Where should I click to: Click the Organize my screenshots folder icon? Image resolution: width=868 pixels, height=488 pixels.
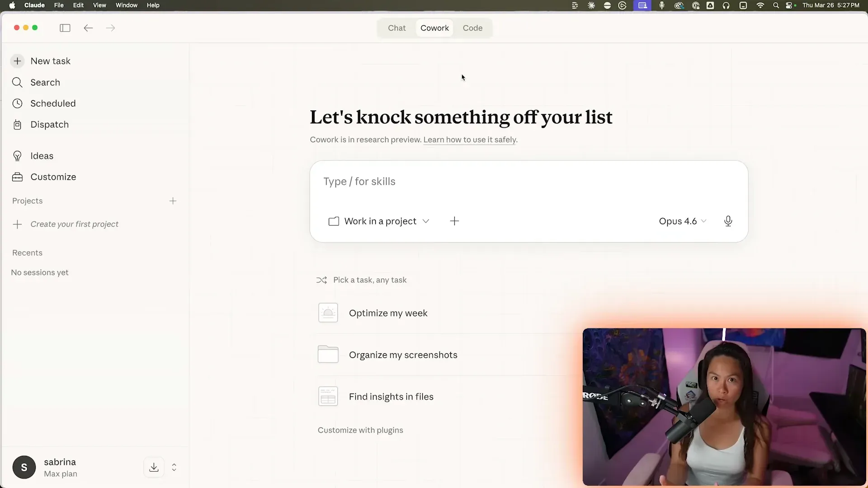[x=328, y=354]
